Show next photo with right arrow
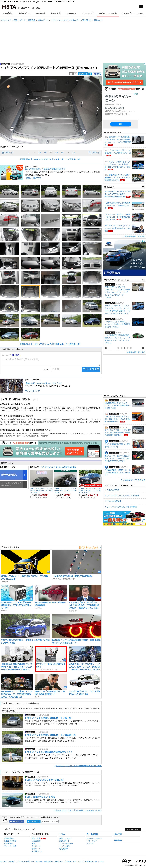The image size is (146, 868). (x=98, y=109)
